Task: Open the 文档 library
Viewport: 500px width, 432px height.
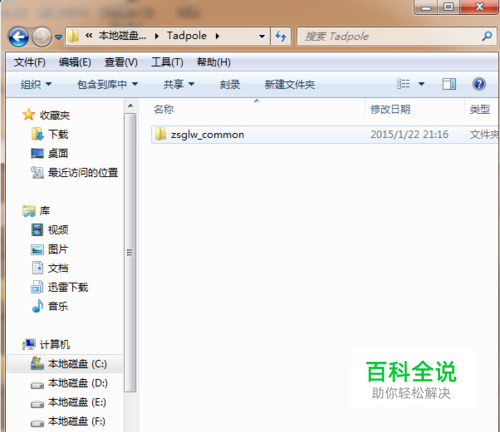Action: (x=58, y=268)
